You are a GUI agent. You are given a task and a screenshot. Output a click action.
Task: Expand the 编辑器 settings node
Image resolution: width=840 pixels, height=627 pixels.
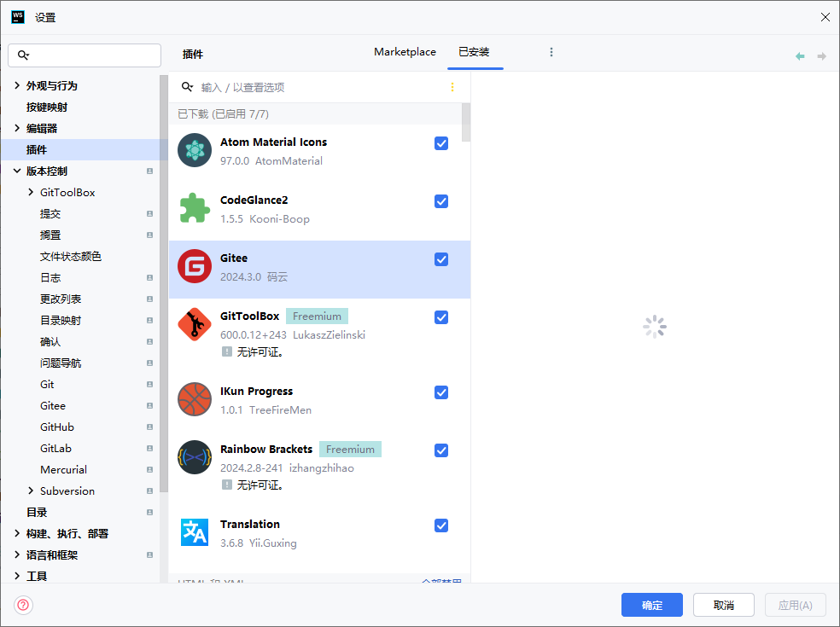point(17,129)
